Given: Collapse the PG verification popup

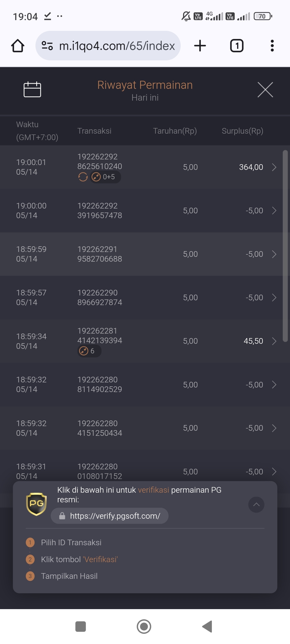Looking at the screenshot, I should click(256, 504).
